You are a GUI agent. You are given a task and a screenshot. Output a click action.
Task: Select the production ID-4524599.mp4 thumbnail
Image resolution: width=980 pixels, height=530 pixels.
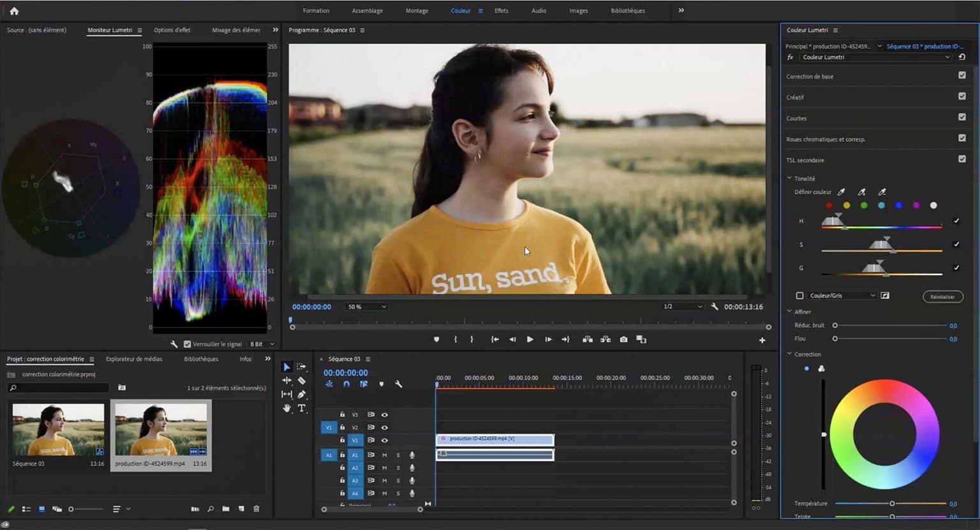(160, 429)
